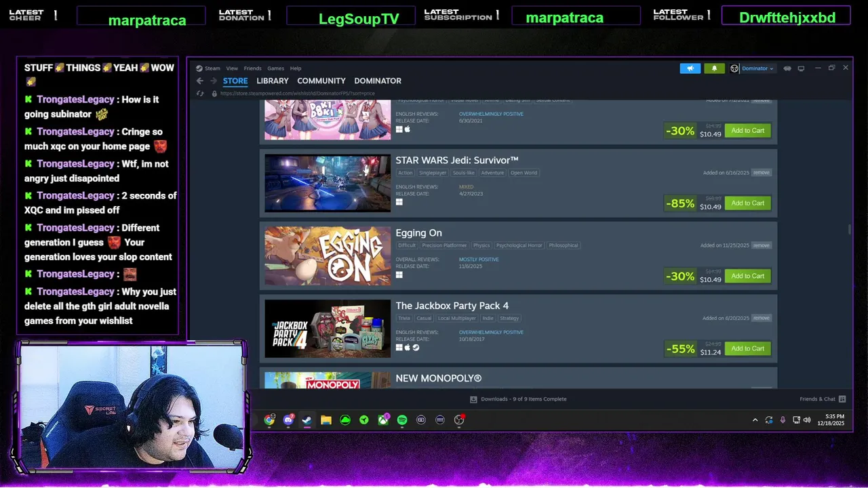Click the Open World tag
Viewport: 868px width, 488px height.
click(x=524, y=173)
